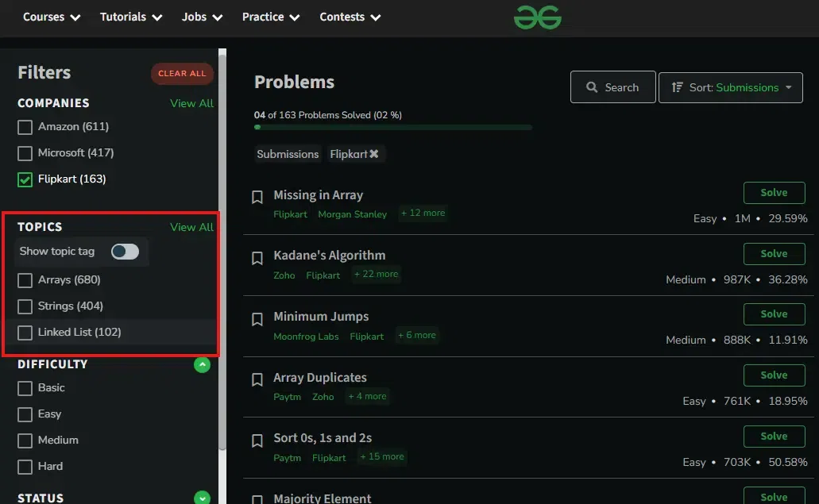
Task: Bookmark the Kadane's Algorithm problem
Action: [x=257, y=258]
